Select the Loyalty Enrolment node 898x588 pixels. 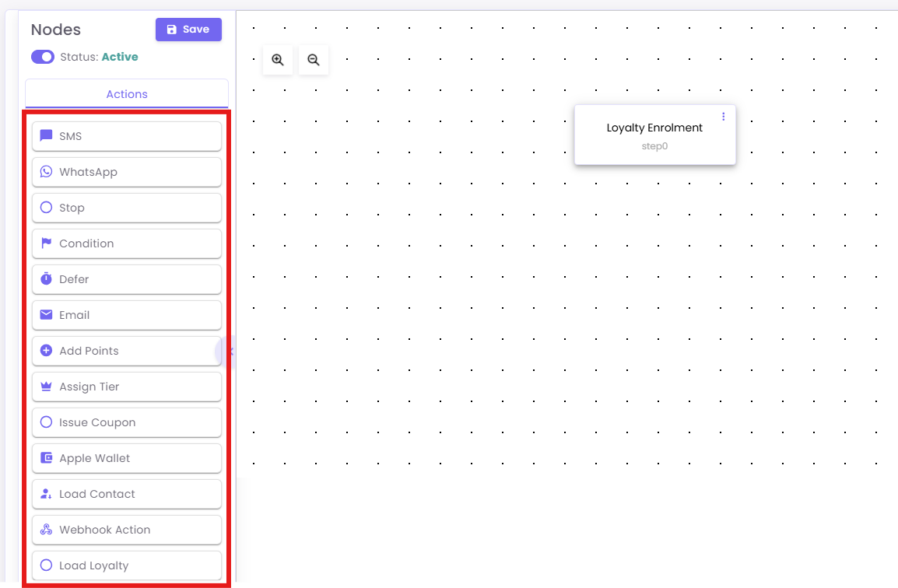click(654, 135)
